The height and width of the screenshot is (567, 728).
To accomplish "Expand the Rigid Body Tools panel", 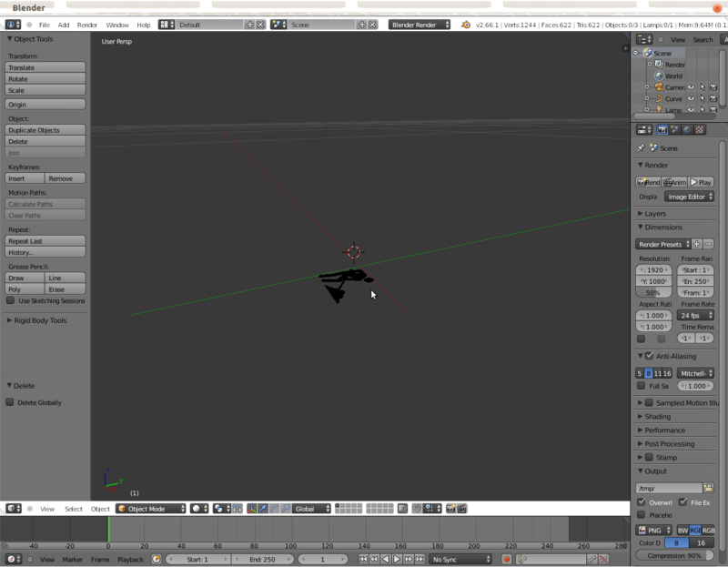I will click(39, 320).
